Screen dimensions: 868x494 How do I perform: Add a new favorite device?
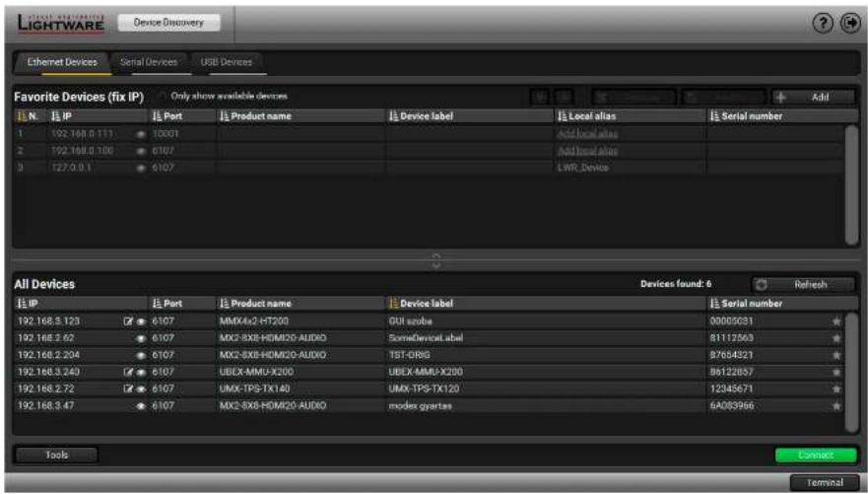click(813, 98)
